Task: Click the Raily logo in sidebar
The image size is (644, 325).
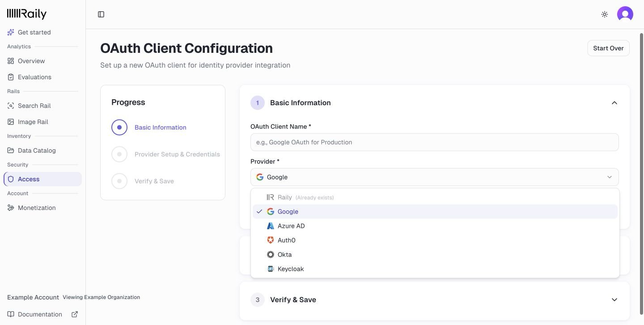Action: (x=27, y=14)
